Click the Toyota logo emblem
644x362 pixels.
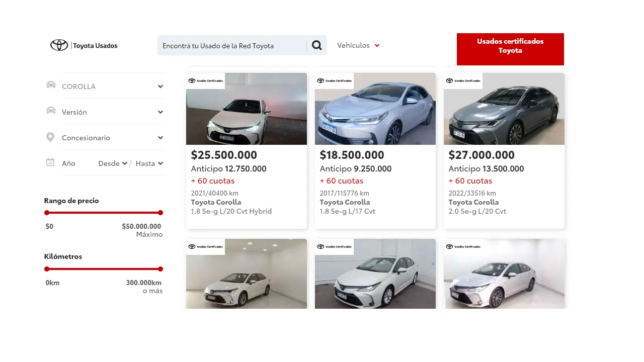(59, 45)
